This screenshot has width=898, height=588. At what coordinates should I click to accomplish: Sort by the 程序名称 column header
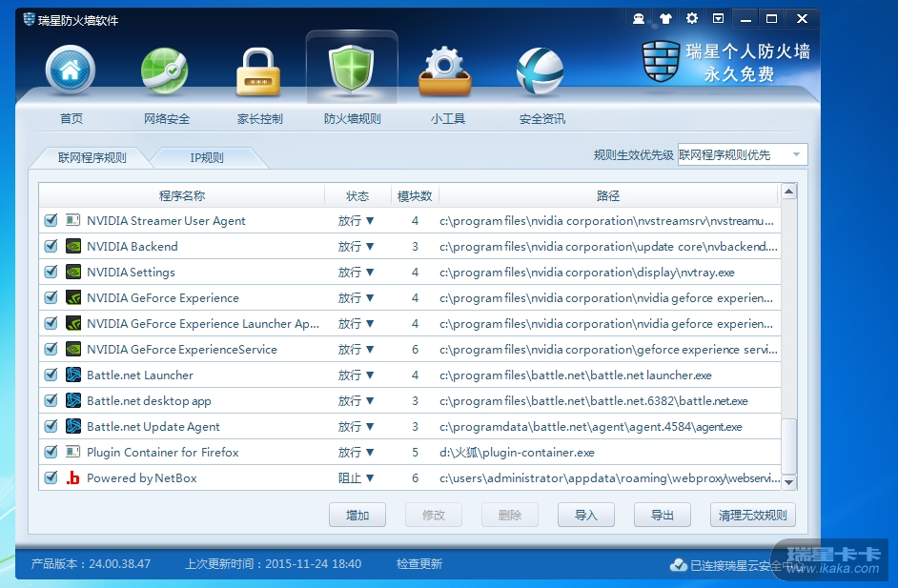(181, 195)
